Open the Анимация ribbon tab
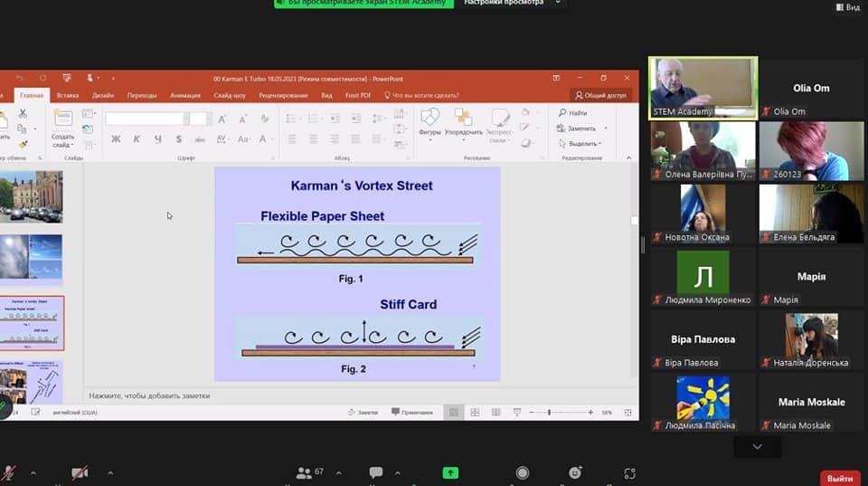This screenshot has height=486, width=868. [185, 95]
